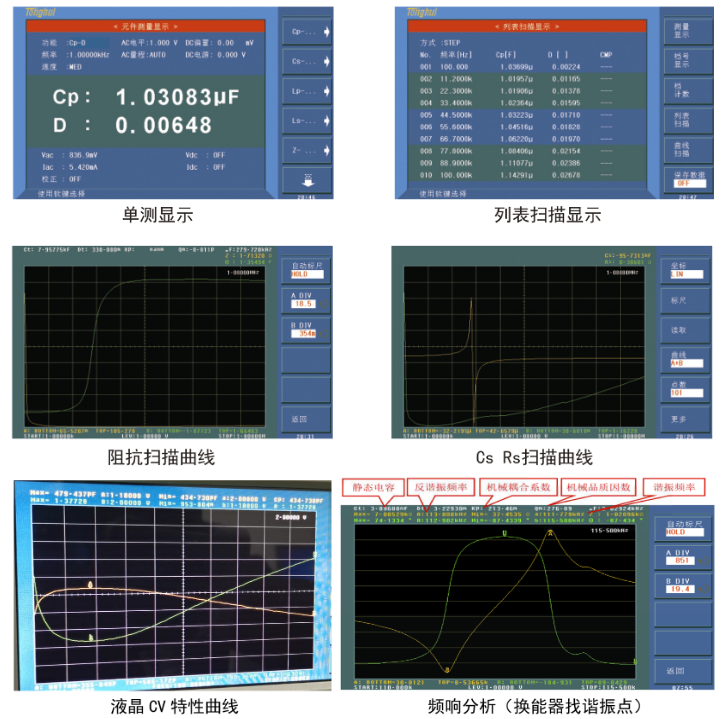The width and height of the screenshot is (722, 719).
Task: Click the 更多 softkey
Action: coord(685,419)
